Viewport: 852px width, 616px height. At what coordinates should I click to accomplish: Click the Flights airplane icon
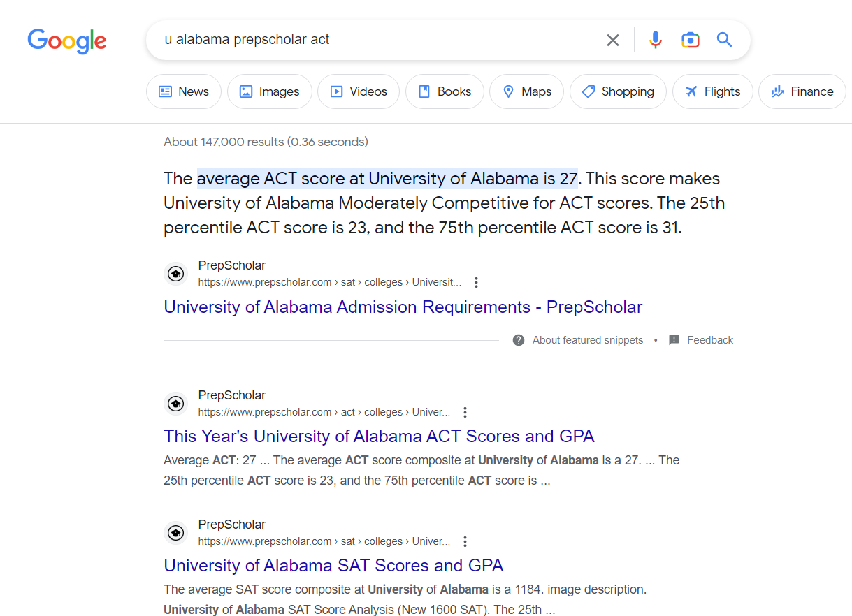[691, 91]
